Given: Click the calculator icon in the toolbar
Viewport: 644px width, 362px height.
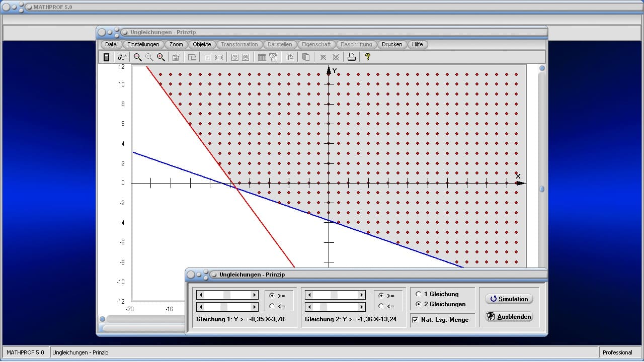Looking at the screenshot, I should [106, 57].
